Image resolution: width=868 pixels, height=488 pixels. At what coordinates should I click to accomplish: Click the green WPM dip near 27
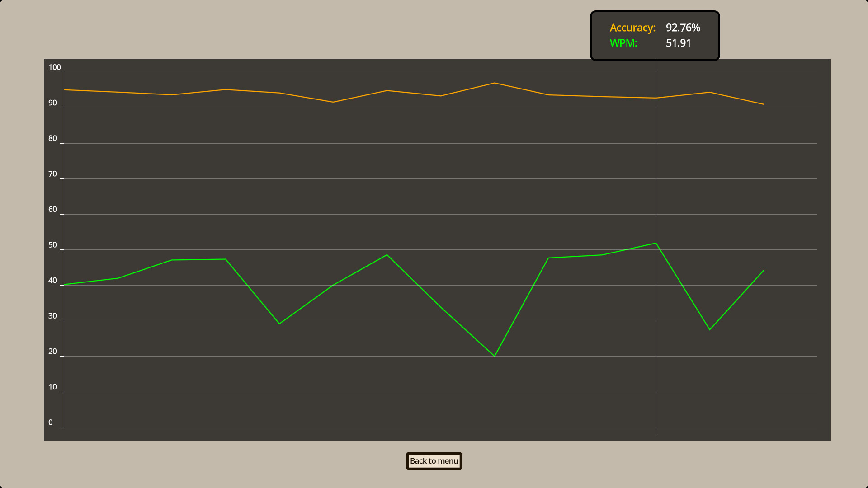(x=709, y=330)
